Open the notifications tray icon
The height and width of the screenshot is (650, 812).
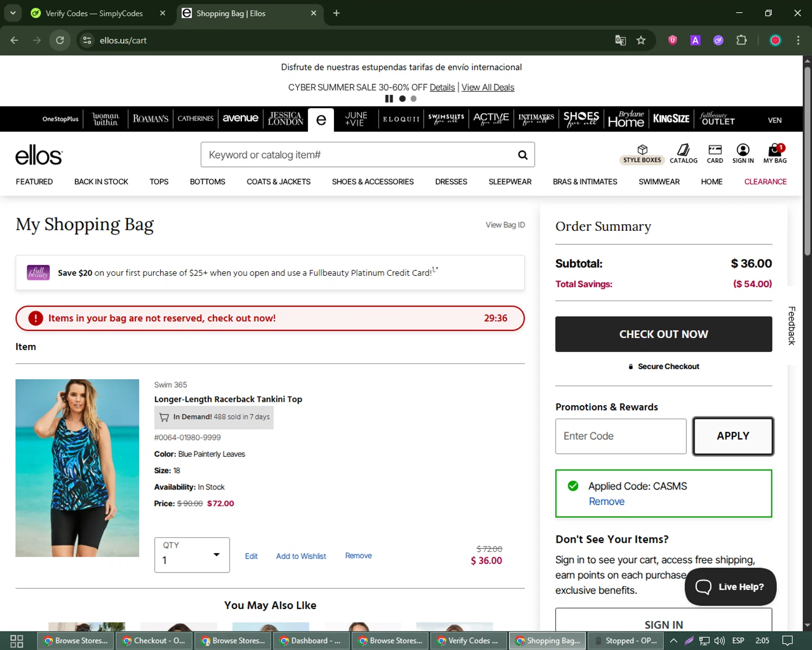point(788,640)
